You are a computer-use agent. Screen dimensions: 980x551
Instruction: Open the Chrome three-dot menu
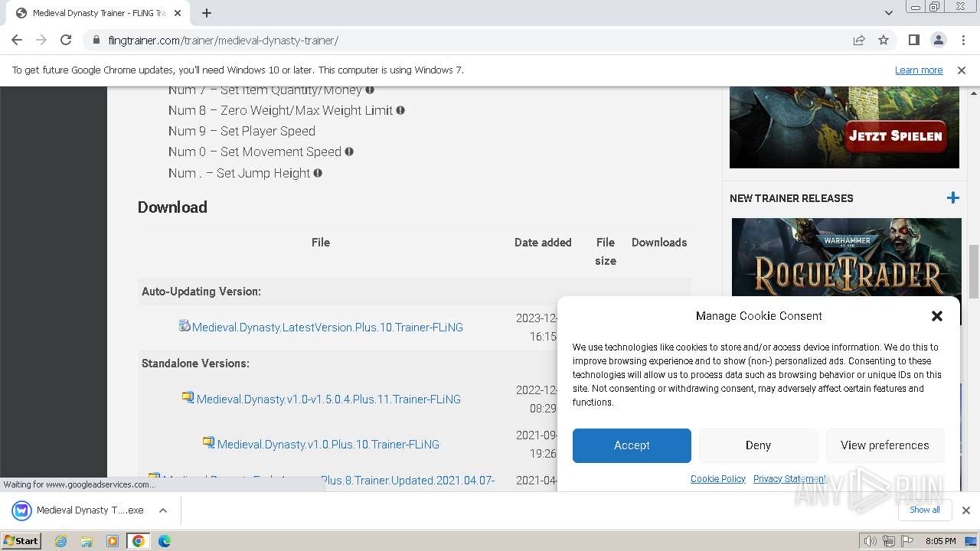pos(962,40)
